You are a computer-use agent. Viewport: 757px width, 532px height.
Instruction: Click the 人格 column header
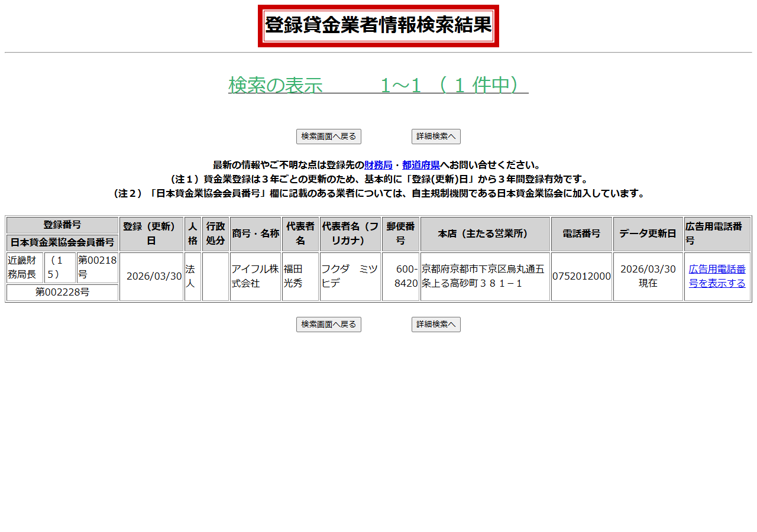click(193, 234)
